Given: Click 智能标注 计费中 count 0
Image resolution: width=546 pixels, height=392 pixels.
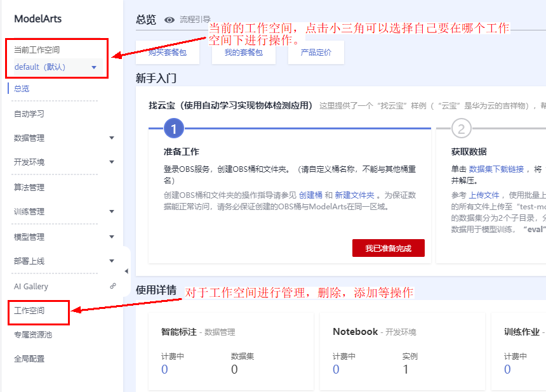Looking at the screenshot, I should [164, 369].
